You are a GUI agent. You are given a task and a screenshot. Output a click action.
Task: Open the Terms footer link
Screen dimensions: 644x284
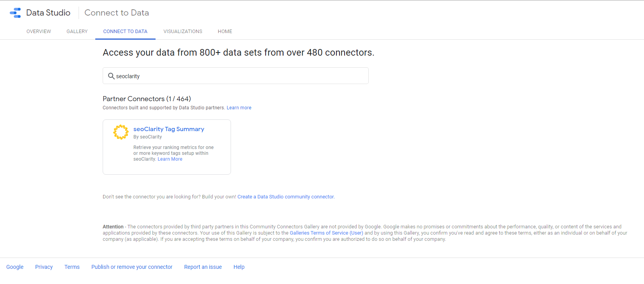[72, 267]
